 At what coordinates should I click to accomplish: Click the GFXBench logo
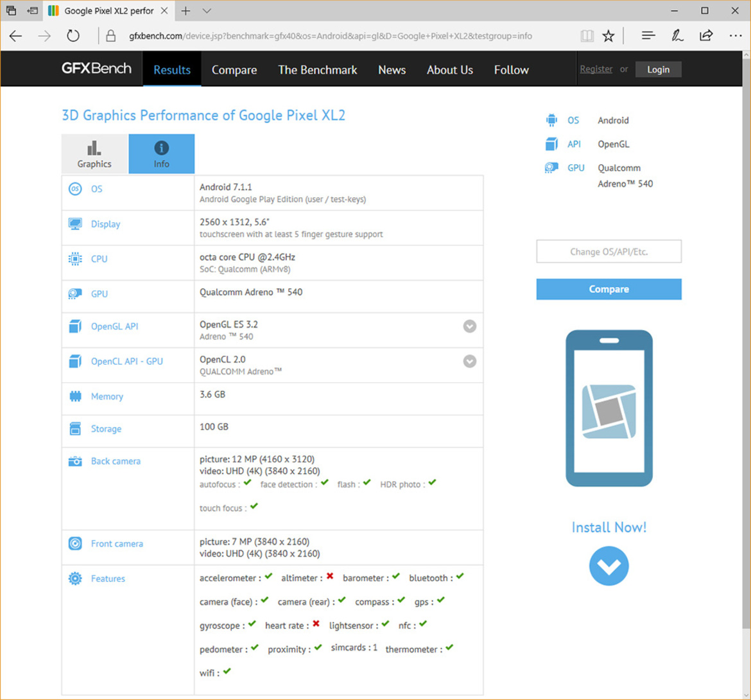[96, 69]
